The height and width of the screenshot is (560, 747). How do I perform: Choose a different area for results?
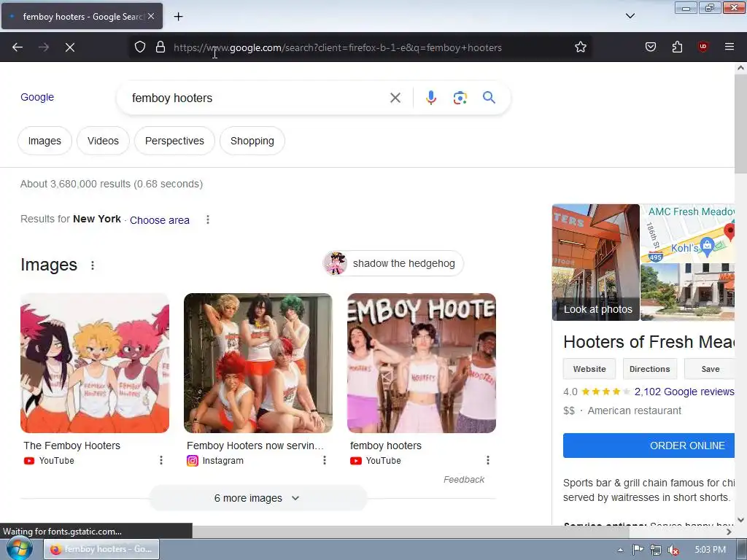coord(160,220)
